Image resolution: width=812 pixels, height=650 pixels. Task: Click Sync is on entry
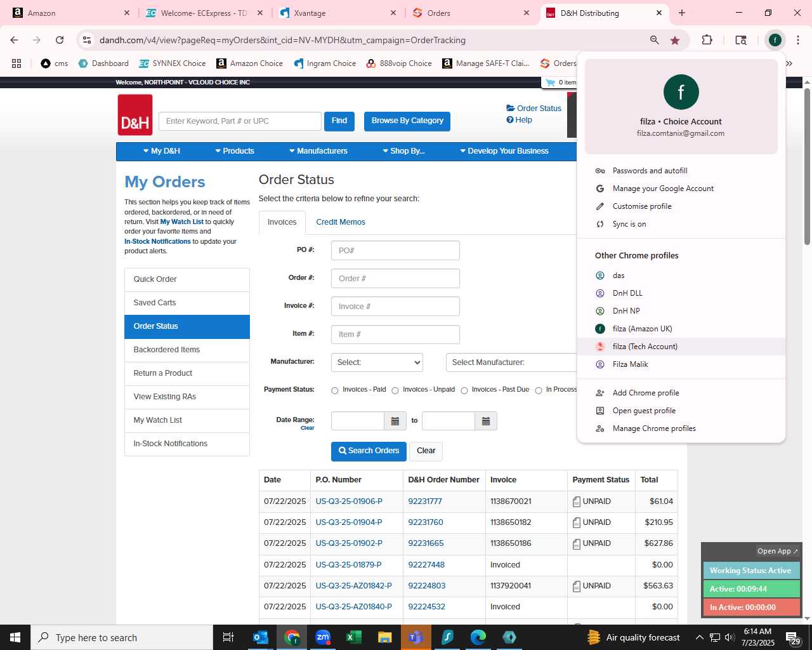pyautogui.click(x=681, y=224)
